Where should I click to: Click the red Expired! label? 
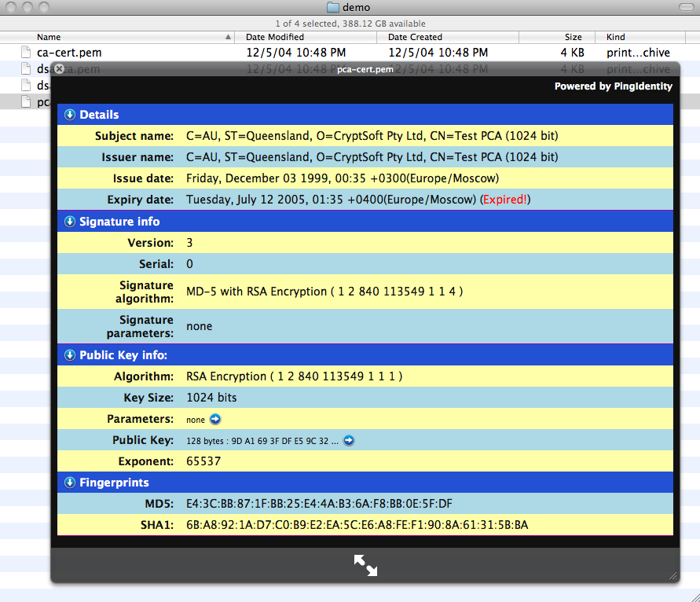(505, 200)
